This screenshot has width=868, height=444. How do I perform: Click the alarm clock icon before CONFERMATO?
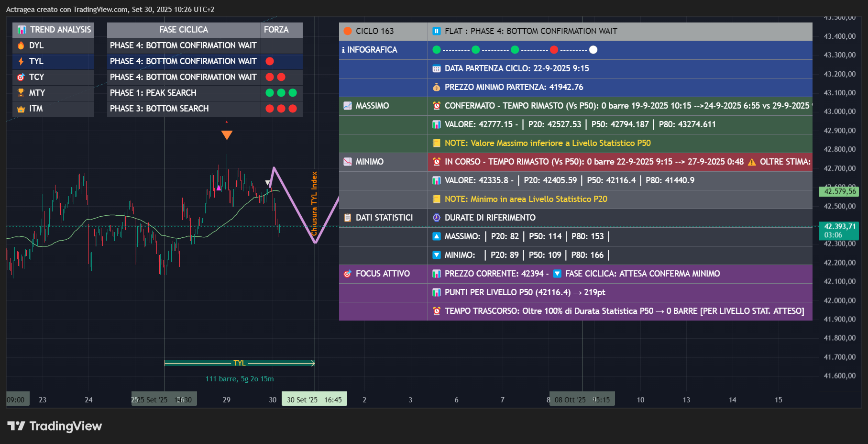click(437, 106)
